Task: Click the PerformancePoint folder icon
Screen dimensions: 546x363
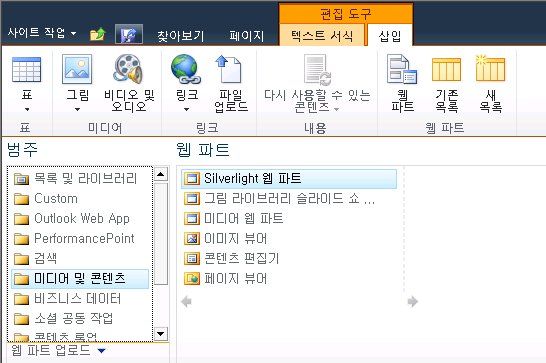Action: point(22,239)
